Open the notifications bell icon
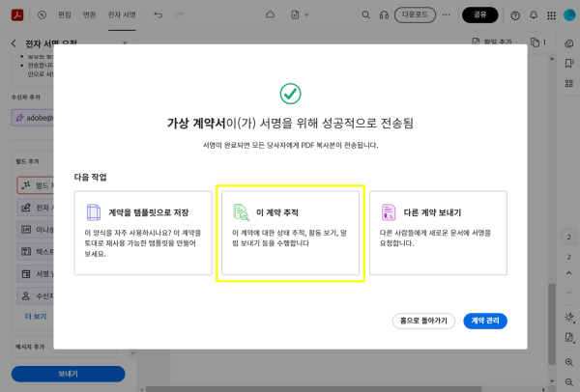The image size is (580, 392). 534,15
